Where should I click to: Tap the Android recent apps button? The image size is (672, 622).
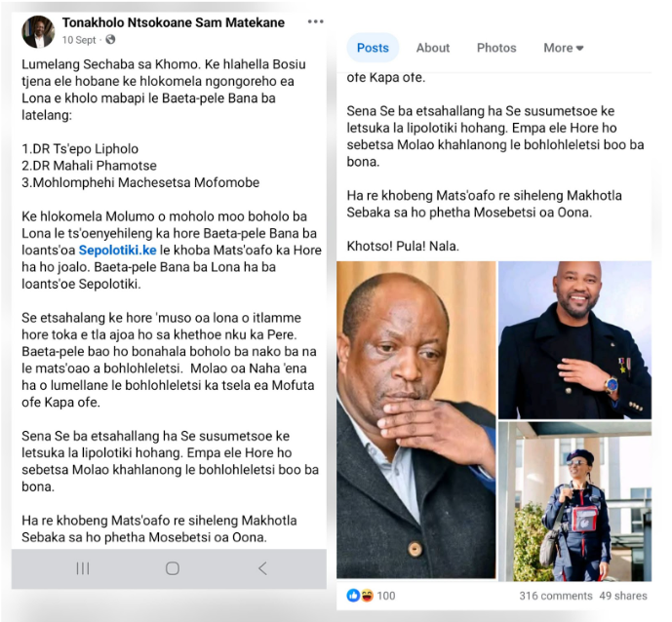point(83,568)
